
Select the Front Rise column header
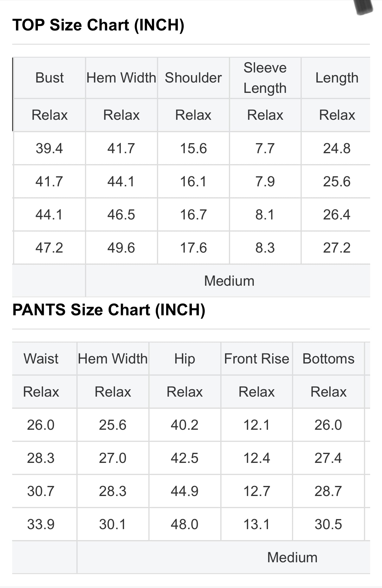point(256,358)
